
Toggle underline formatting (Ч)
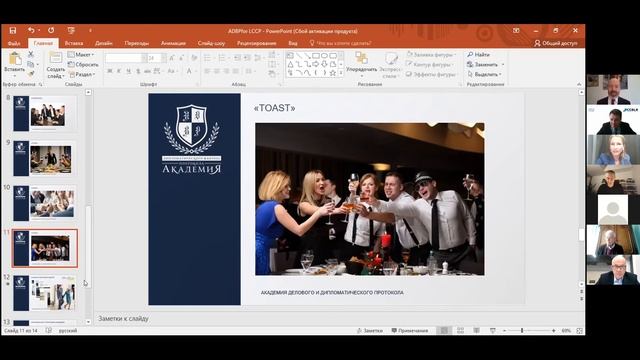129,71
